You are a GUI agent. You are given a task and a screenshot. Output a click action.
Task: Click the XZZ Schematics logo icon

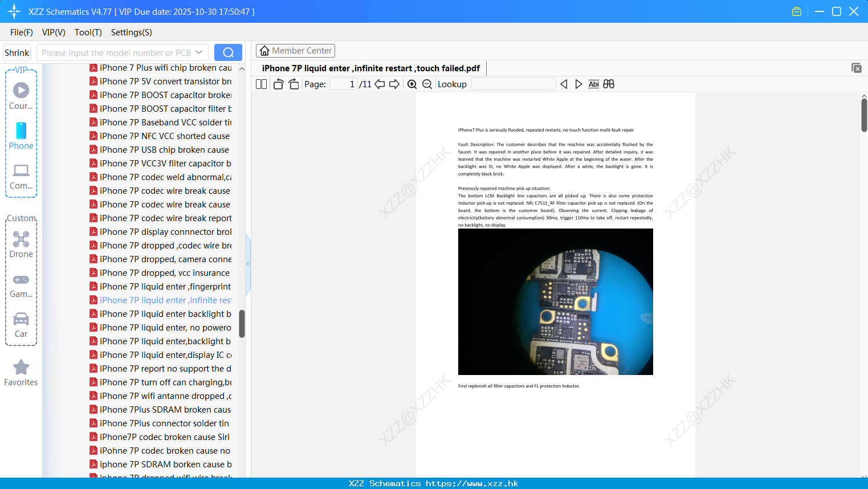[x=14, y=11]
